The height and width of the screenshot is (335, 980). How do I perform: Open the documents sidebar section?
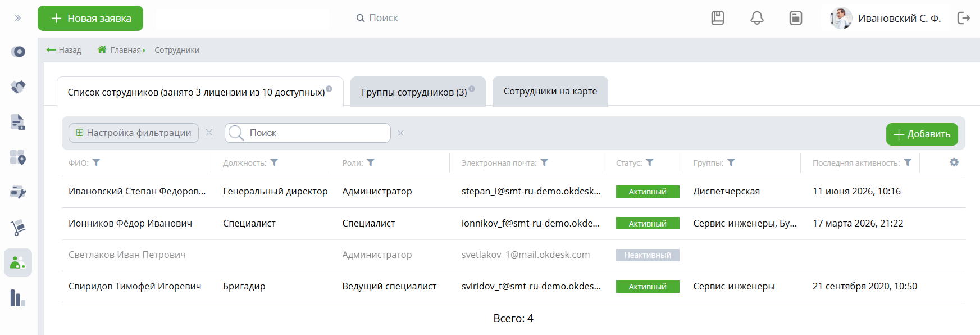18,122
